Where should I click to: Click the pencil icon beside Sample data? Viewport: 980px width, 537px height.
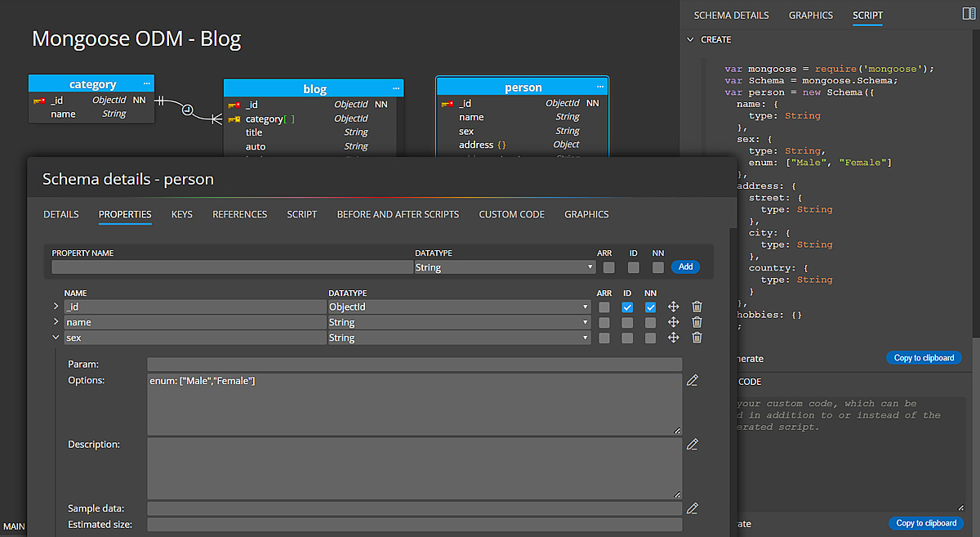[692, 508]
